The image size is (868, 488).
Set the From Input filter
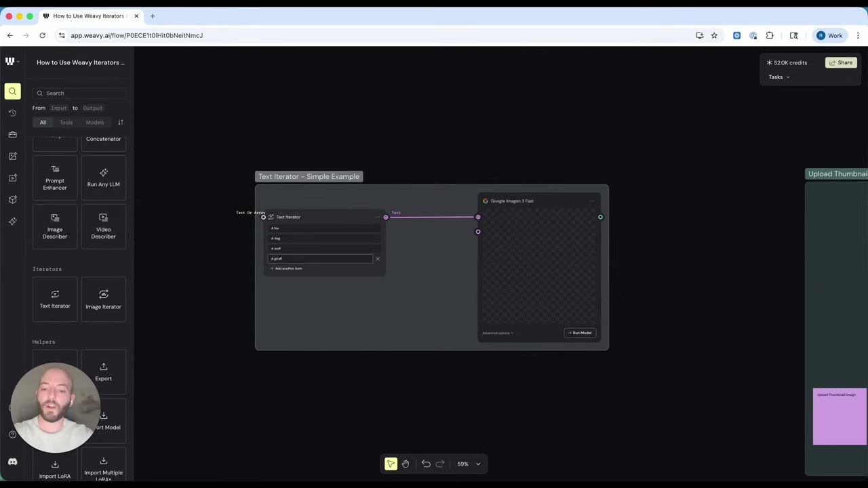(x=59, y=108)
